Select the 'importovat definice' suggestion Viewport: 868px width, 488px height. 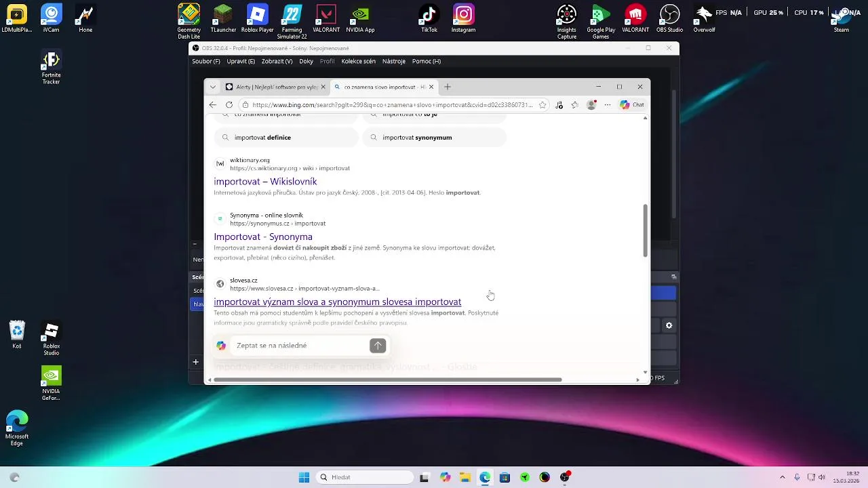pyautogui.click(x=286, y=138)
